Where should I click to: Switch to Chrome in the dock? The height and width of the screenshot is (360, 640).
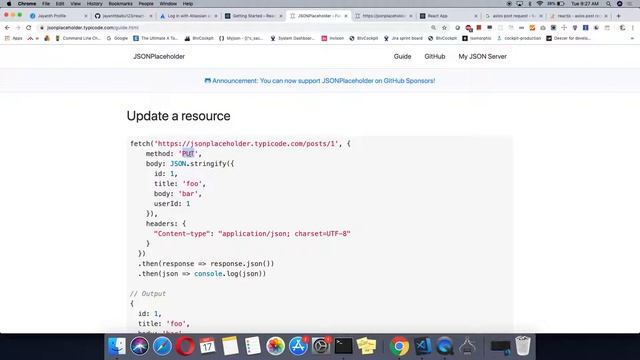(399, 346)
